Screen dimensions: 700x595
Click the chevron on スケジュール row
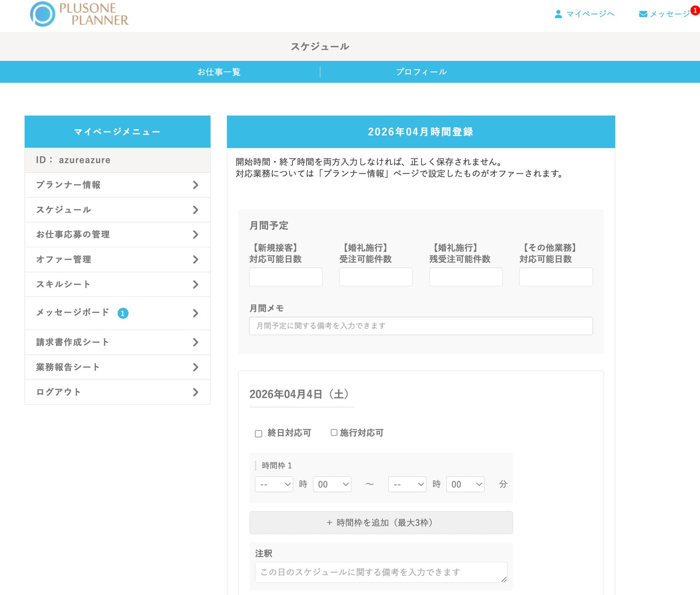[196, 210]
